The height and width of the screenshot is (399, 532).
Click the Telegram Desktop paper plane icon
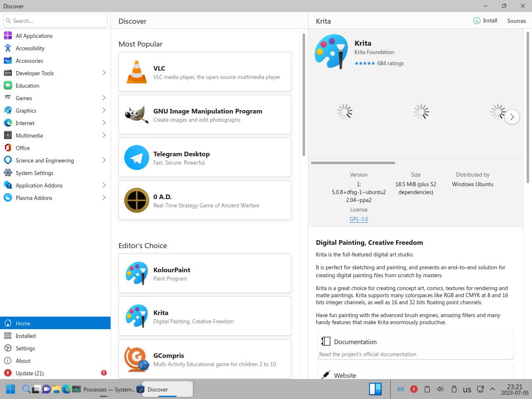[x=136, y=158]
